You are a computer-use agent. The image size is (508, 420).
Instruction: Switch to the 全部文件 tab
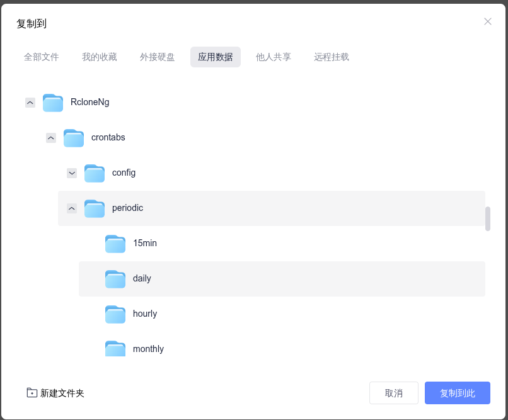[42, 57]
